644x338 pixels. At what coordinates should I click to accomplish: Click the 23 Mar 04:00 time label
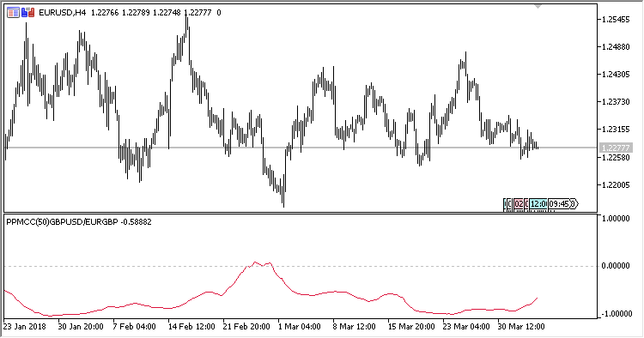[466, 327]
